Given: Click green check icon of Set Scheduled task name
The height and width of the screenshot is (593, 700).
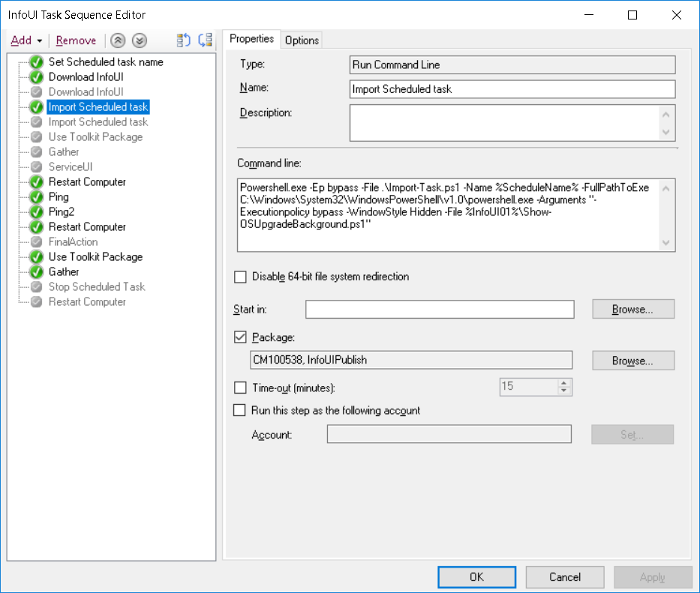Looking at the screenshot, I should 37,62.
